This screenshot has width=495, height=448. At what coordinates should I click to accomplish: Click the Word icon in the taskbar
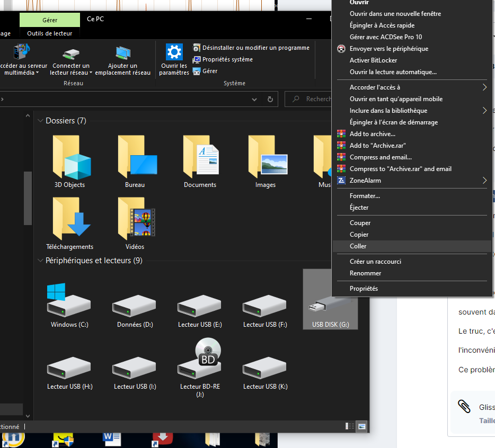(x=112, y=438)
